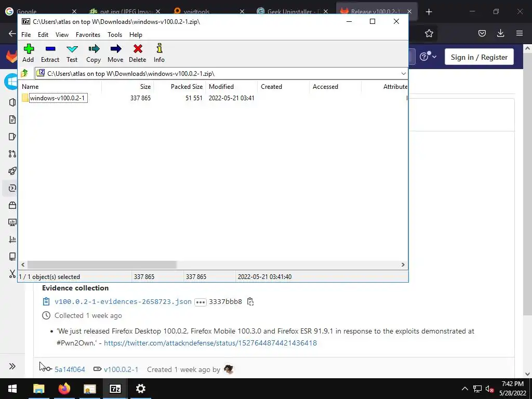532x399 pixels.
Task: Sort by the Created column header
Action: point(283,87)
